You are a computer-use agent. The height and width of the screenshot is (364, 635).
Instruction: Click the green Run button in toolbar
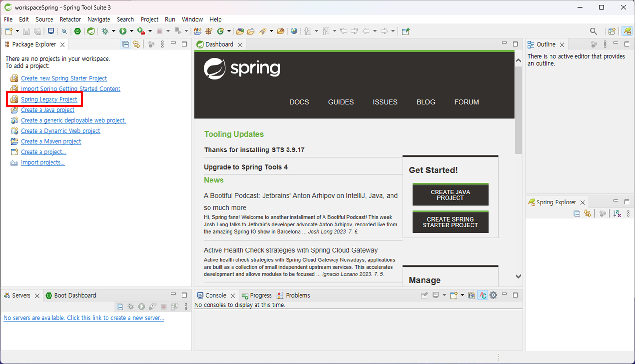(123, 31)
